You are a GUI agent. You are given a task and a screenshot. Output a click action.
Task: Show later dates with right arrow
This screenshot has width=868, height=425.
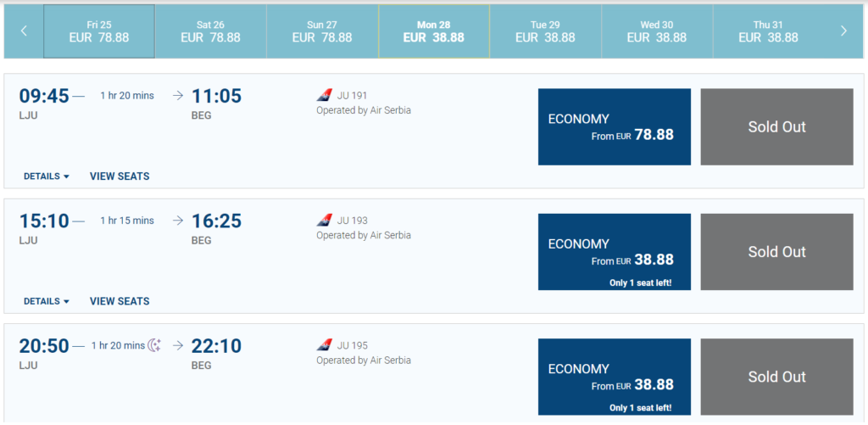point(843,31)
